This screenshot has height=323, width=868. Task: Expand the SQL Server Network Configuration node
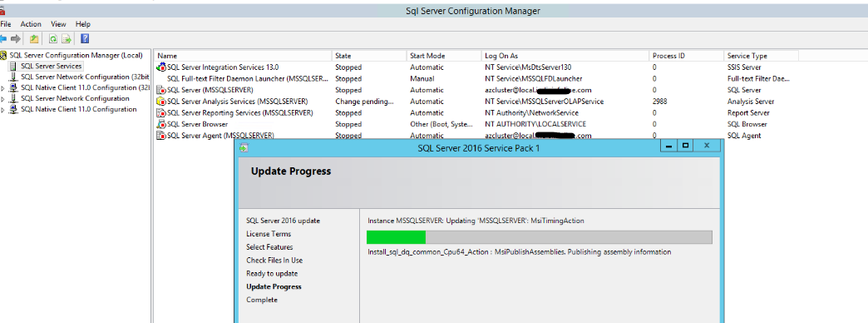(3, 98)
